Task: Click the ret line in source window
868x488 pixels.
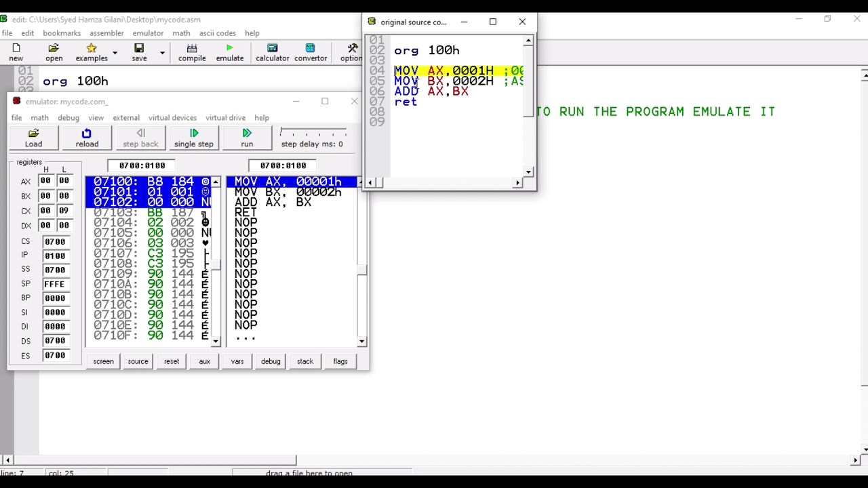Action: [406, 102]
